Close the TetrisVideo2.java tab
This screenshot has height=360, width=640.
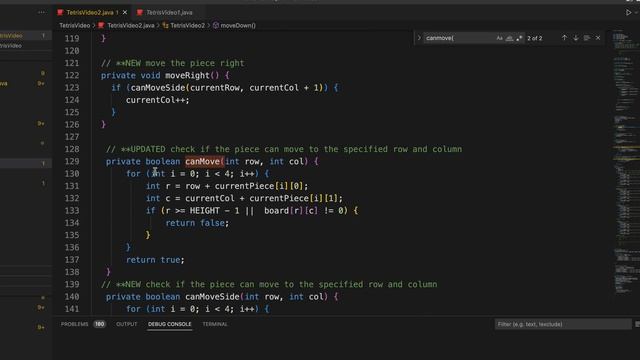point(125,13)
